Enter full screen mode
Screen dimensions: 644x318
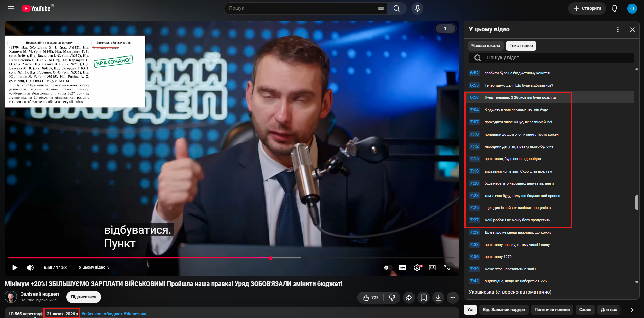tap(447, 268)
